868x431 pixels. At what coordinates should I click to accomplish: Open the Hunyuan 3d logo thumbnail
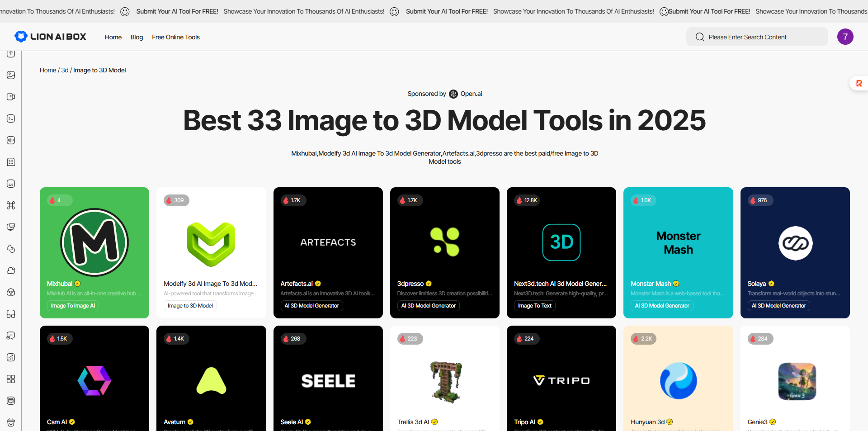678,381
